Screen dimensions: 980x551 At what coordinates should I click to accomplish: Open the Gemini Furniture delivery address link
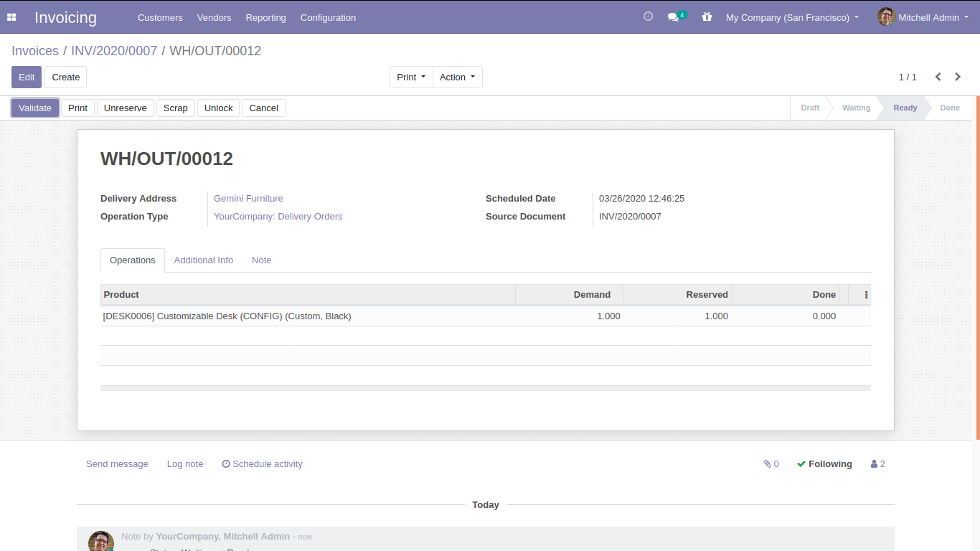click(x=248, y=199)
